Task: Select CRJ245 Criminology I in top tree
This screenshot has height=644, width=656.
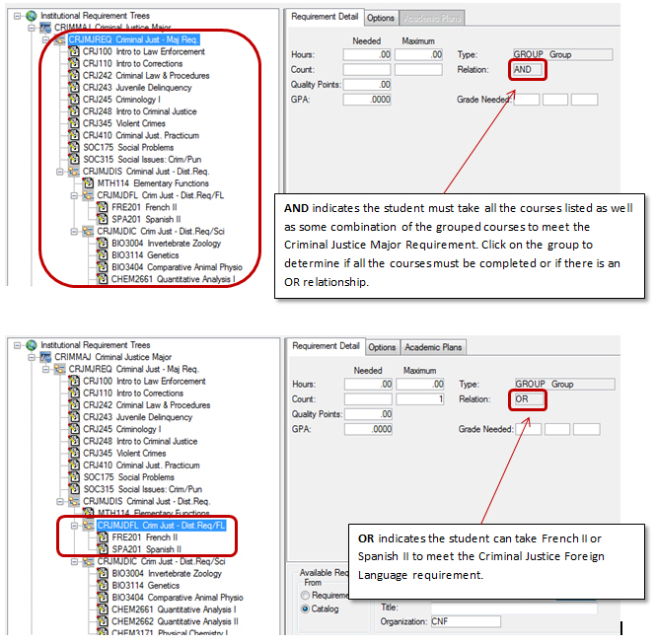Action: [x=121, y=100]
